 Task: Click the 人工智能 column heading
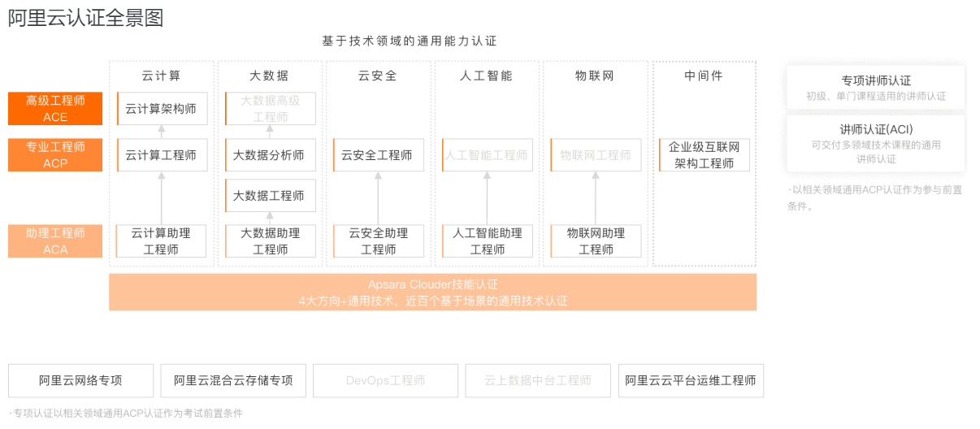[x=487, y=76]
